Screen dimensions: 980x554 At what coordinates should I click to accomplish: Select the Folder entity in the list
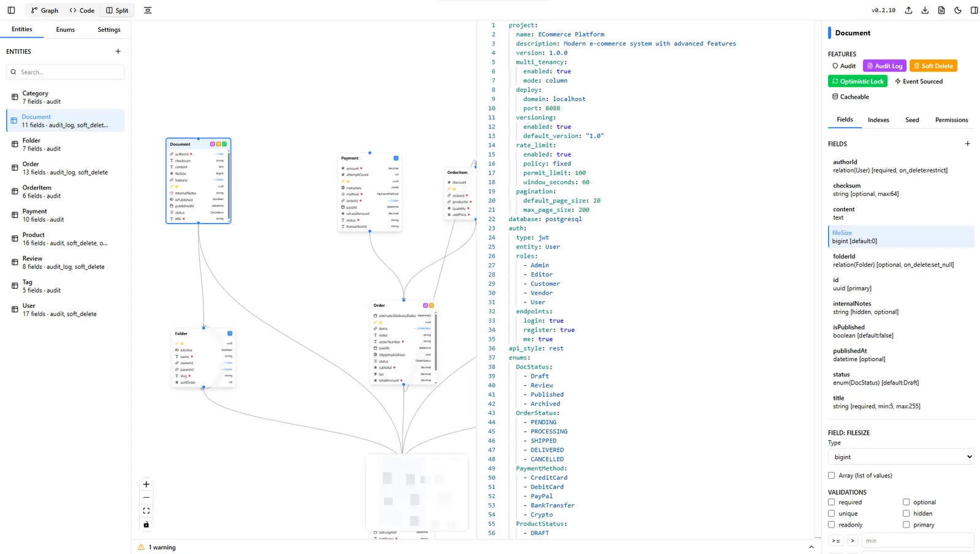point(66,144)
